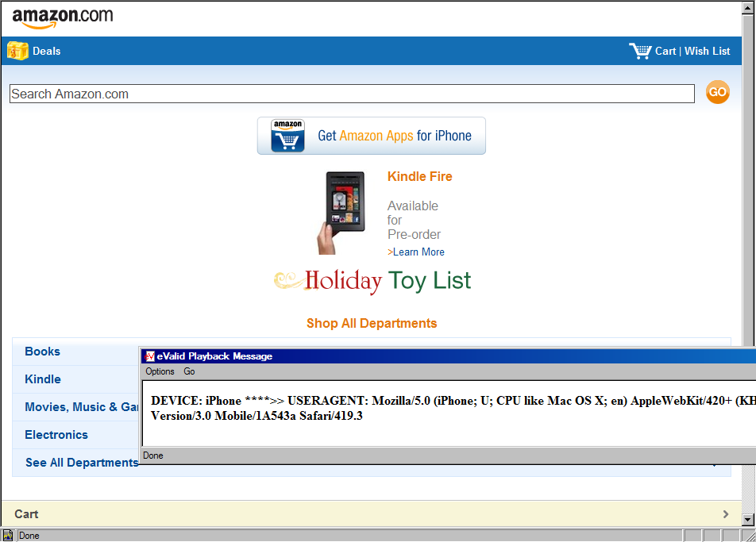This screenshot has height=542, width=756.
Task: Click the Search Amazon.com input field
Action: click(x=352, y=94)
